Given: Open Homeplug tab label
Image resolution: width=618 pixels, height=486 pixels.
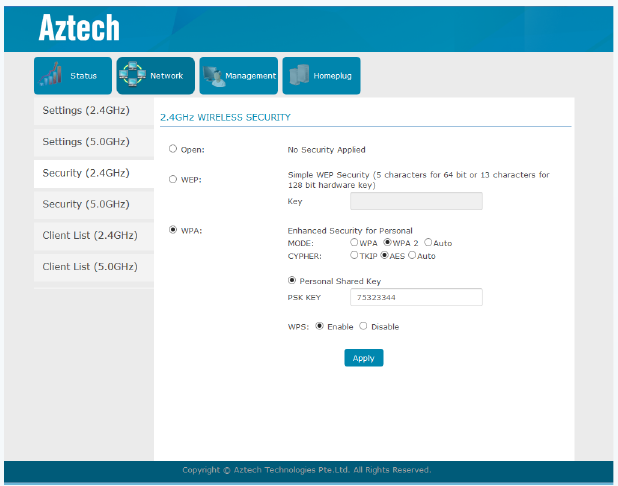Looking at the screenshot, I should (x=333, y=76).
